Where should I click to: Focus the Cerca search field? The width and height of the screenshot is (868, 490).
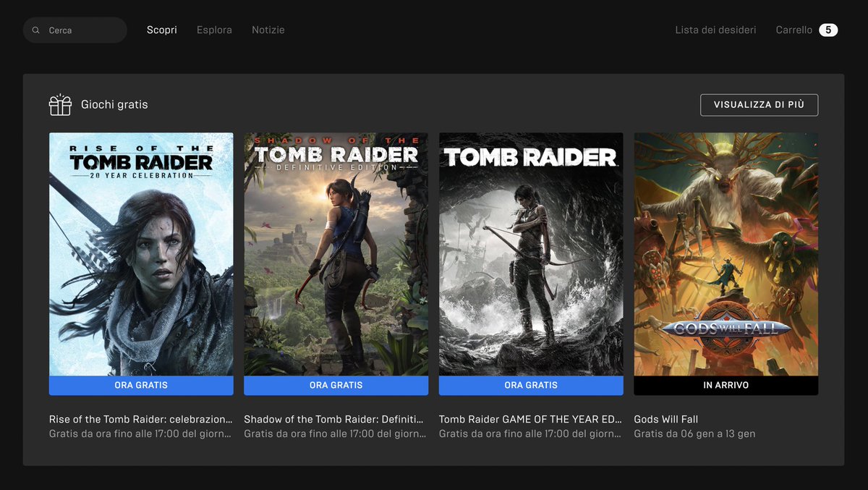pyautogui.click(x=75, y=30)
